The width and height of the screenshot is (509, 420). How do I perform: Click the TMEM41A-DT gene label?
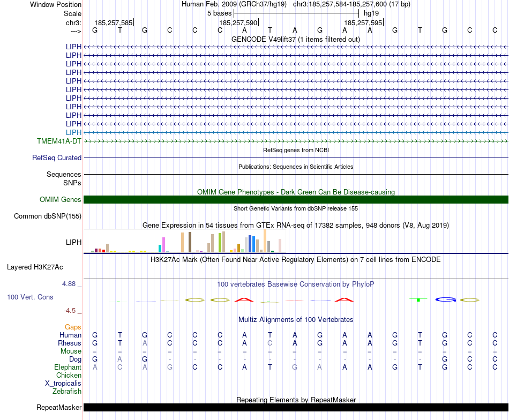(59, 141)
